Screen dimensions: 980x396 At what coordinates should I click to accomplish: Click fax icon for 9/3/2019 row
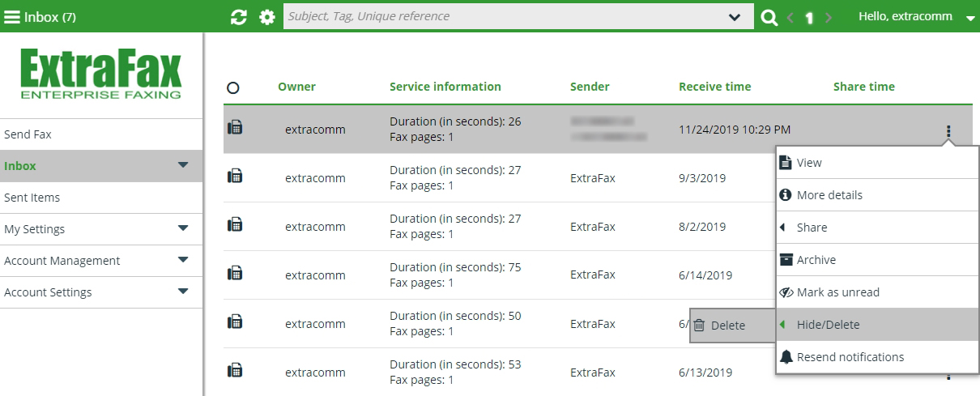235,176
